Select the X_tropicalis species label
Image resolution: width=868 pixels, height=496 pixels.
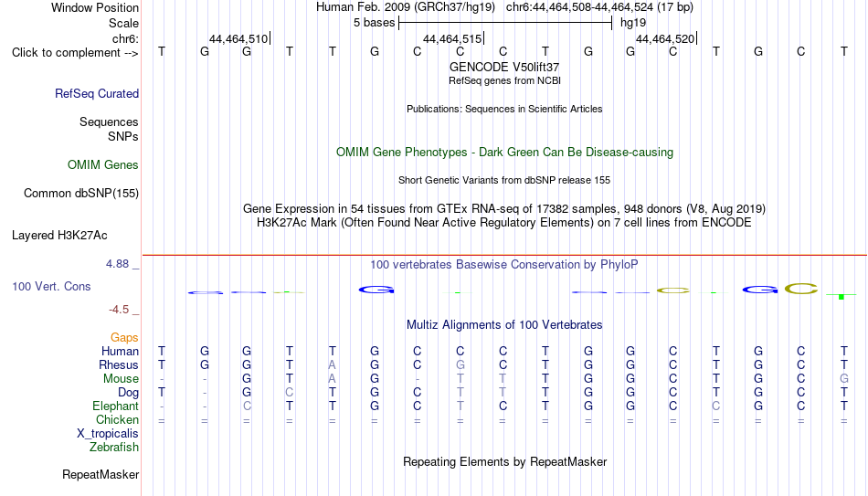pyautogui.click(x=108, y=434)
